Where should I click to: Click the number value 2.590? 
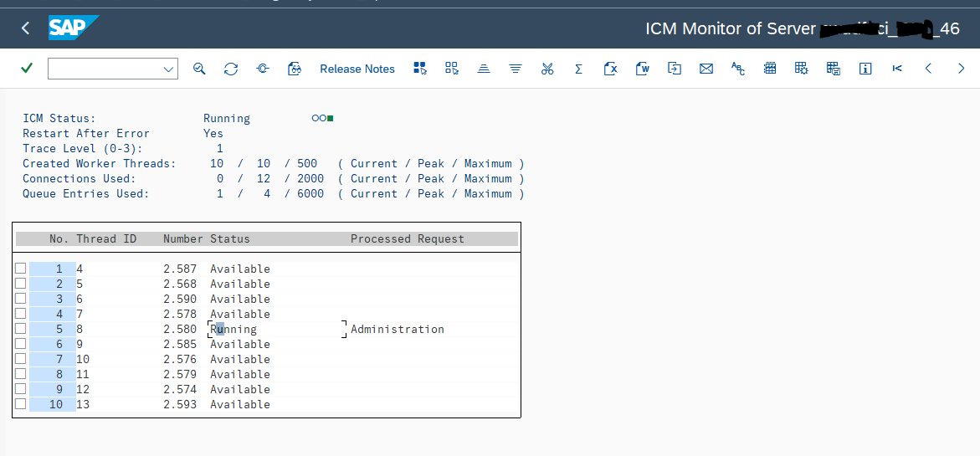tap(180, 299)
